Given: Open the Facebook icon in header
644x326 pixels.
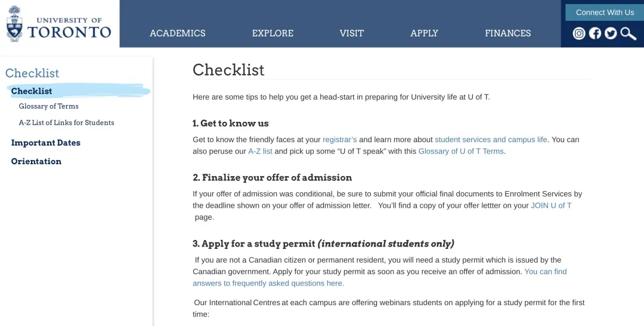Looking at the screenshot, I should point(595,33).
